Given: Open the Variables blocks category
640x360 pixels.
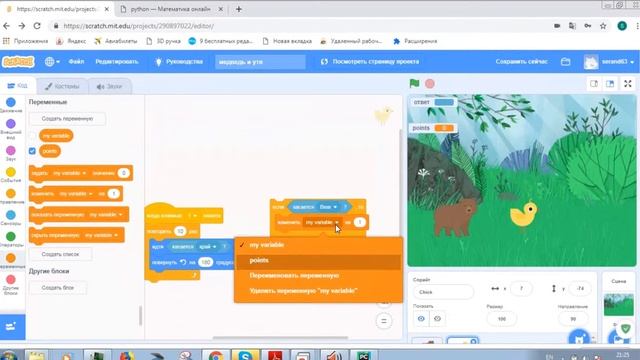Looking at the screenshot, I should (11, 261).
